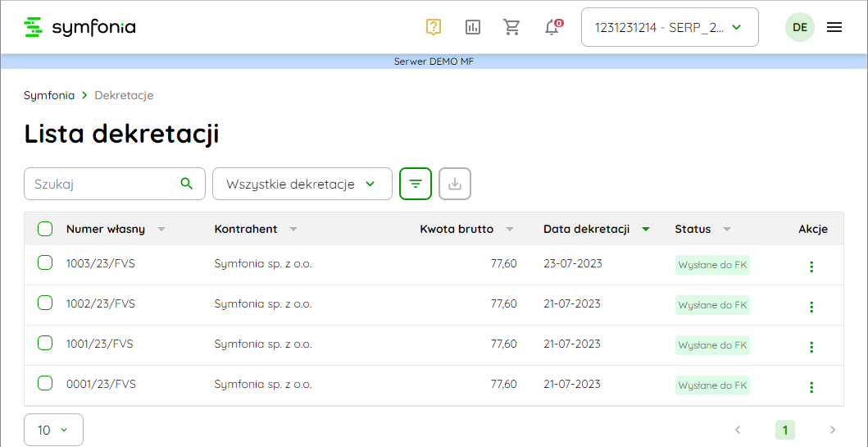The image size is (868, 447).
Task: Open the yellow help question icon
Action: 434,27
